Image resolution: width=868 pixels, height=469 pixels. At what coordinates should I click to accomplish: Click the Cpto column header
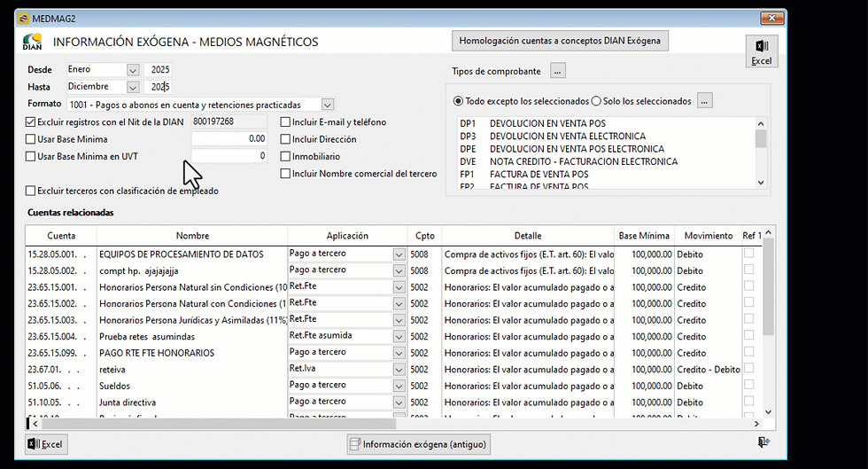424,236
